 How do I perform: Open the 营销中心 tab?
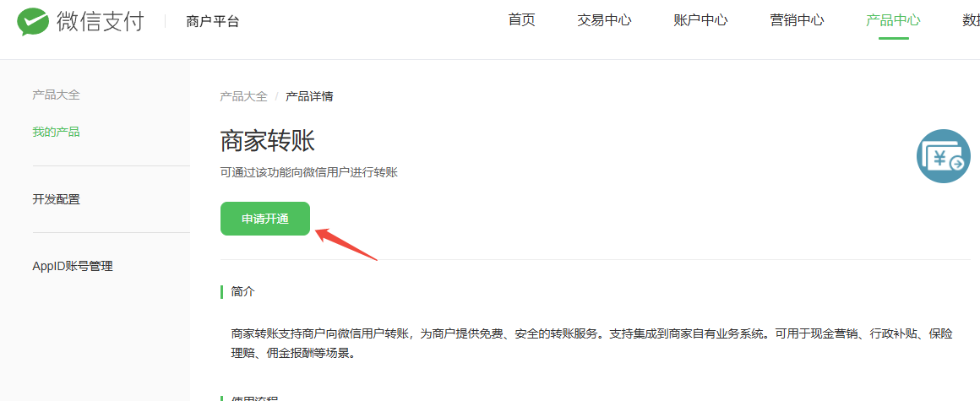(797, 20)
